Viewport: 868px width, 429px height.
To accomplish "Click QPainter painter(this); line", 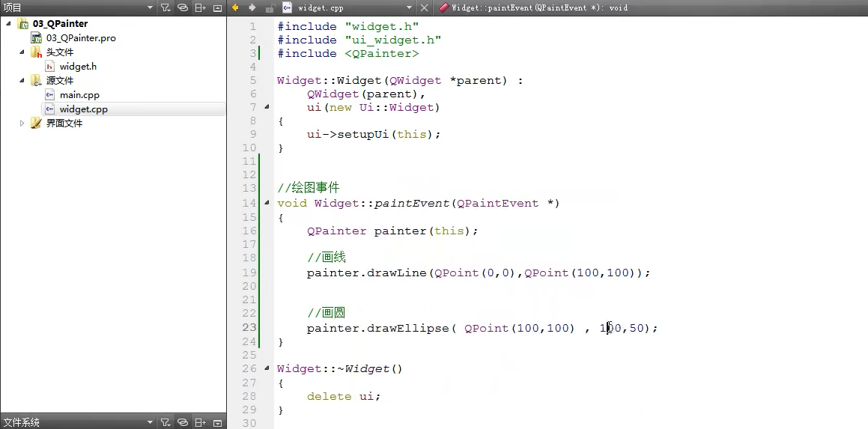I will tap(392, 231).
